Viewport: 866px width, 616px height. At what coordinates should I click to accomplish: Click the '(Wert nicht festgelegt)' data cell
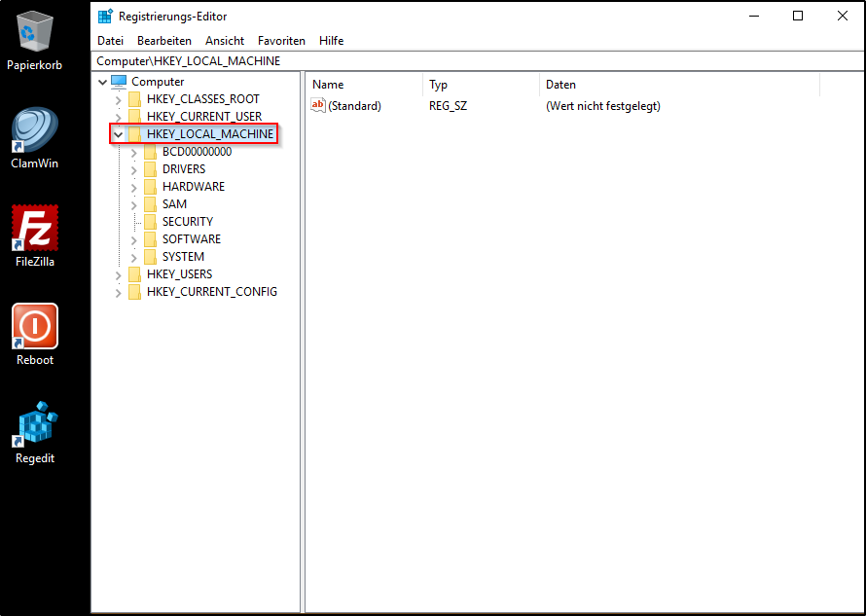click(x=603, y=105)
